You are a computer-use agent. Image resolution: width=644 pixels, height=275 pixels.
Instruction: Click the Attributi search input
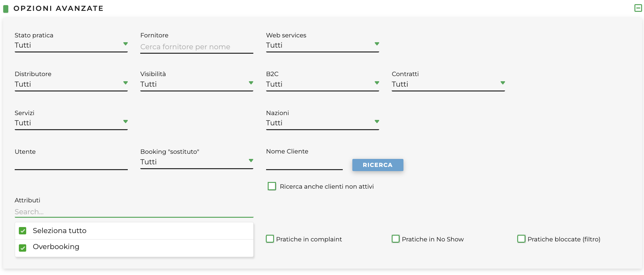point(134,212)
